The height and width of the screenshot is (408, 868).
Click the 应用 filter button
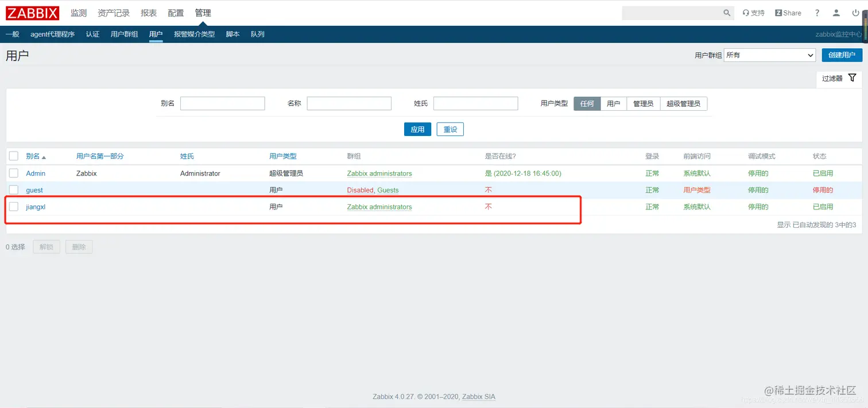(x=417, y=130)
